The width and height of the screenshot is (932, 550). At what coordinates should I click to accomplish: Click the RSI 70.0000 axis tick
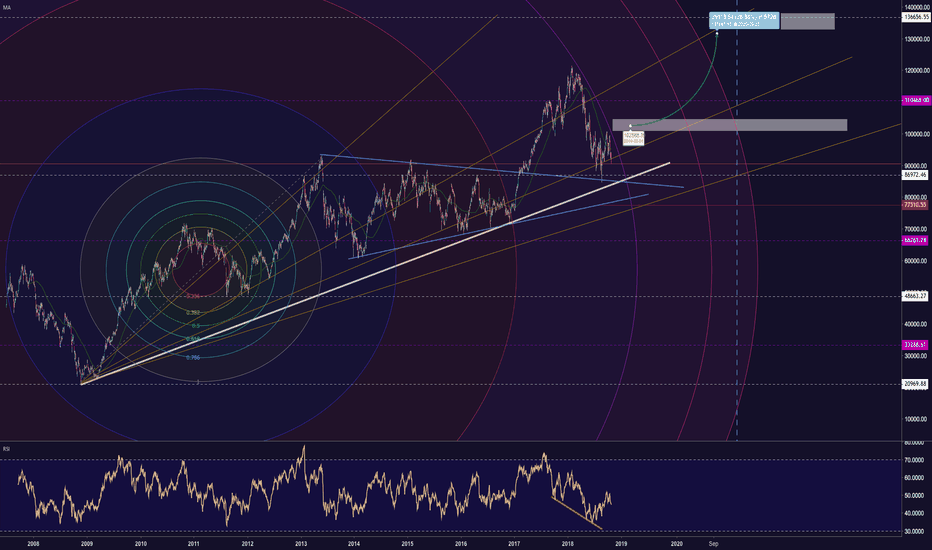click(914, 460)
